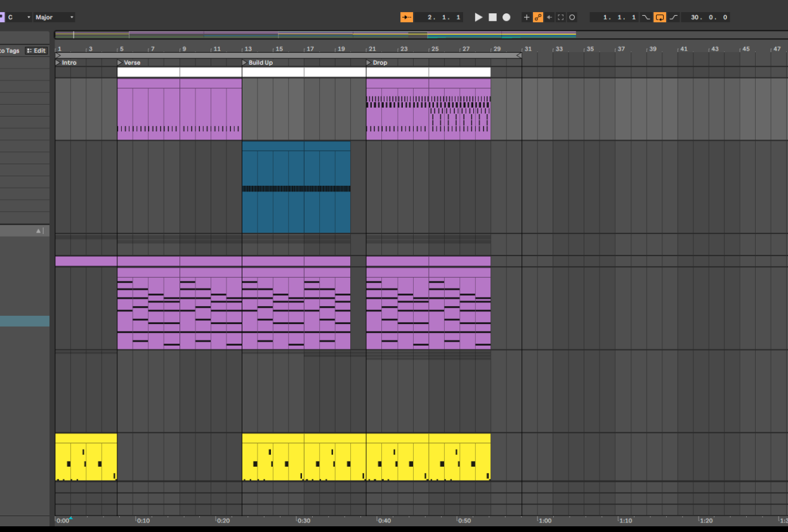The image size is (788, 532).
Task: Select the arrangement loop brace
Action: click(x=289, y=56)
